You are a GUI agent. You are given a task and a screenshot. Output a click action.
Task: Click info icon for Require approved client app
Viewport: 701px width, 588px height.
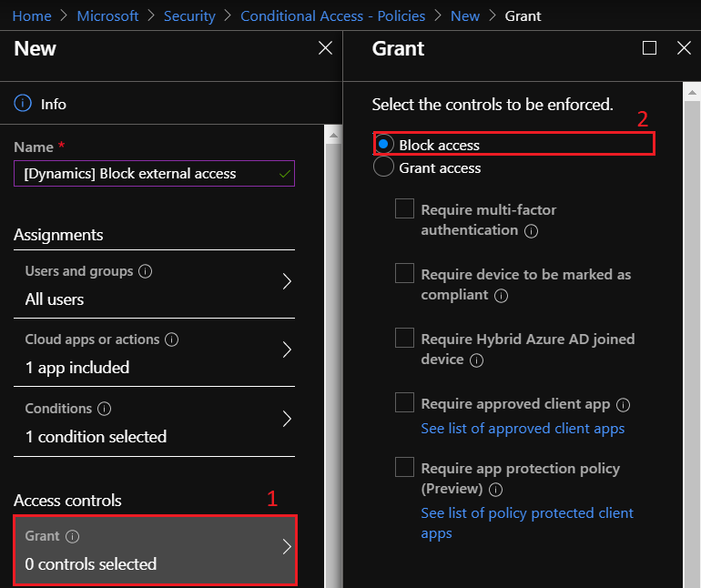(x=624, y=405)
